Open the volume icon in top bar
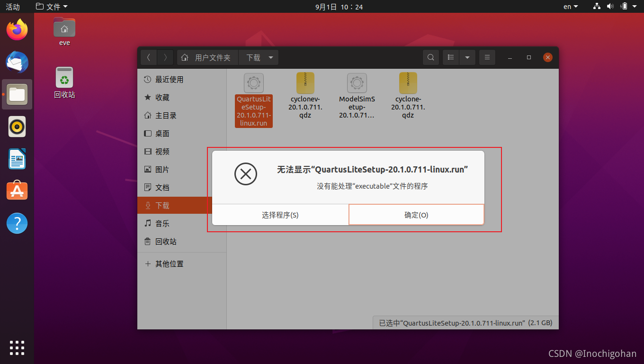Viewport: 644px width, 364px height. pyautogui.click(x=610, y=7)
